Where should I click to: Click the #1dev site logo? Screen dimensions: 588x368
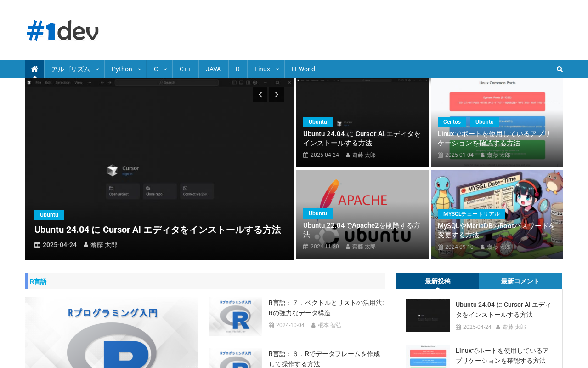point(63,31)
